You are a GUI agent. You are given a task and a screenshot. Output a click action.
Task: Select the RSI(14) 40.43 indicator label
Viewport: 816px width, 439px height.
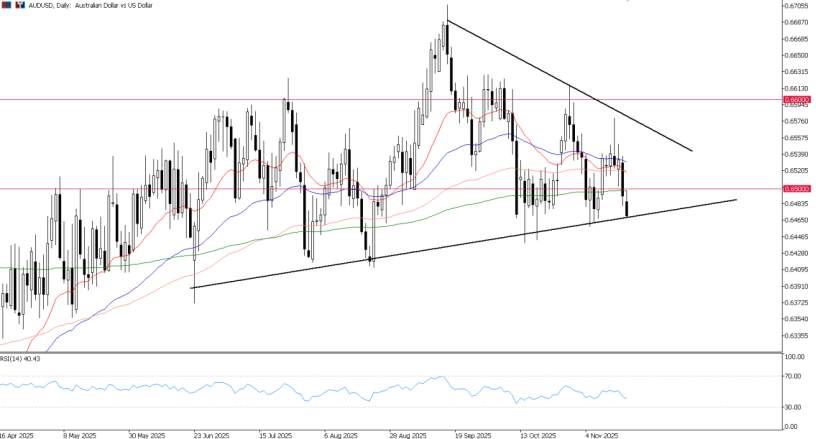20,359
